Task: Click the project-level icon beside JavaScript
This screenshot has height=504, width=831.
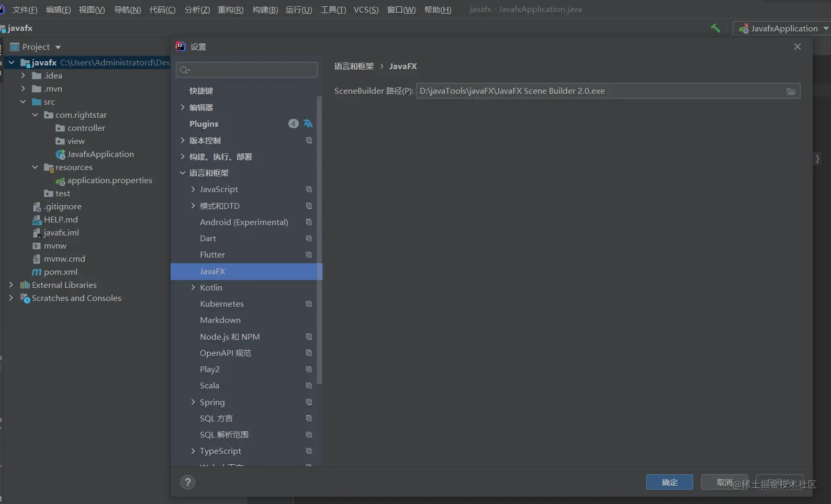Action: click(x=309, y=189)
